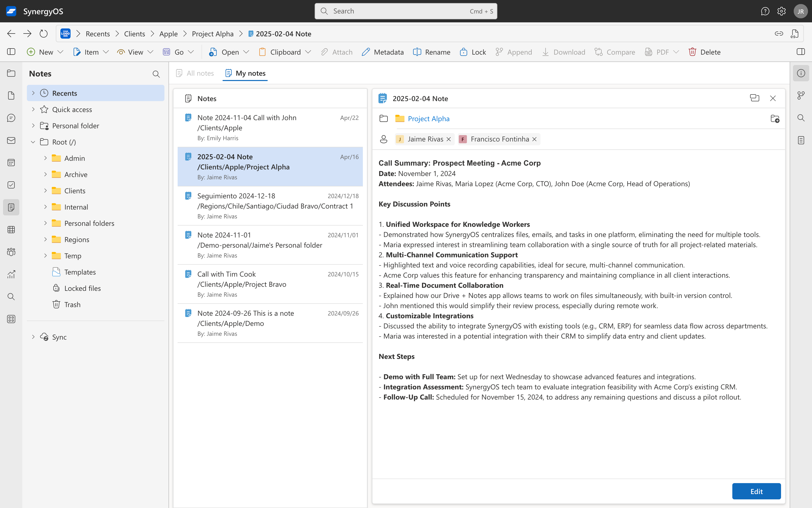Select the Notes app in left rail
Screen dimensions: 812x508
click(x=11, y=207)
